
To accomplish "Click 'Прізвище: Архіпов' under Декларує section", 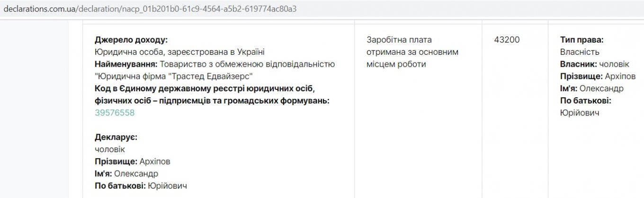I will point(132,162).
